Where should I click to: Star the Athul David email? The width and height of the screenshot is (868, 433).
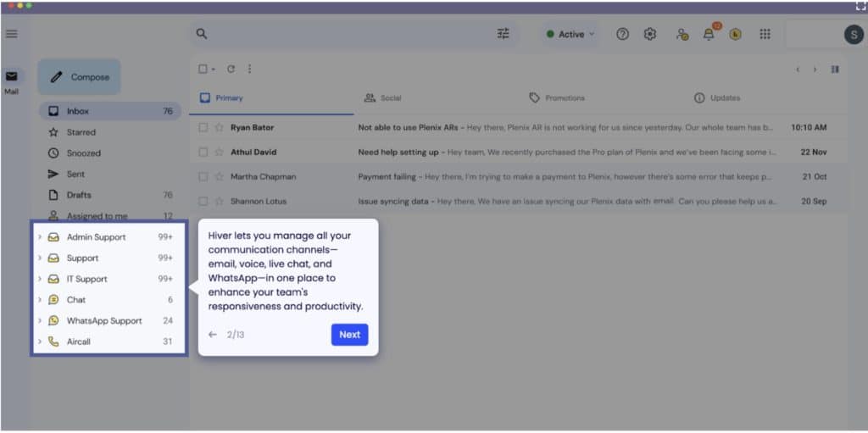coord(220,152)
